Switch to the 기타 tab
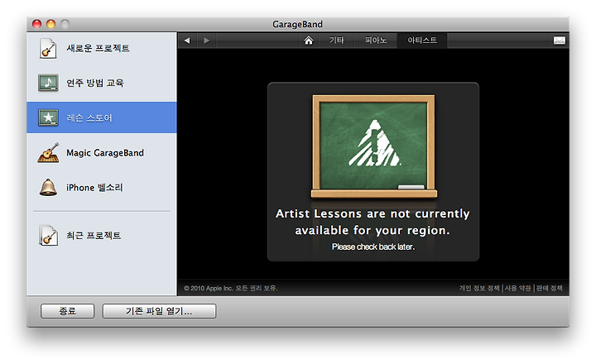Screen dimensions: 596x364 pos(336,41)
